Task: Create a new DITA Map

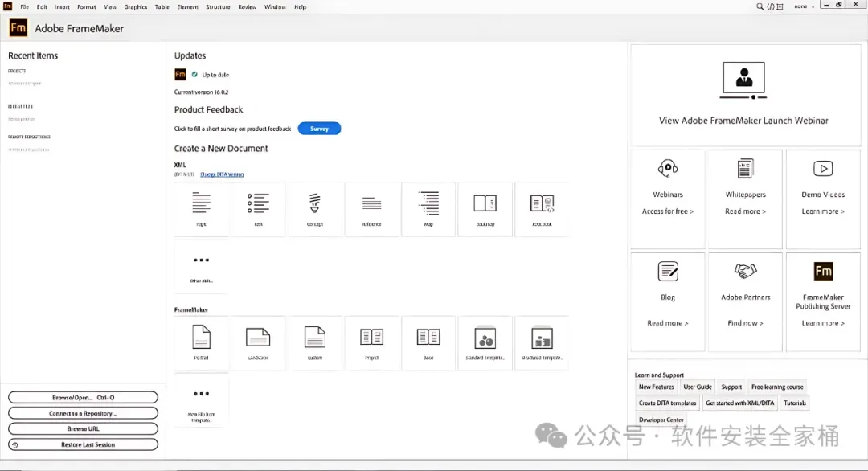Action: tap(428, 209)
